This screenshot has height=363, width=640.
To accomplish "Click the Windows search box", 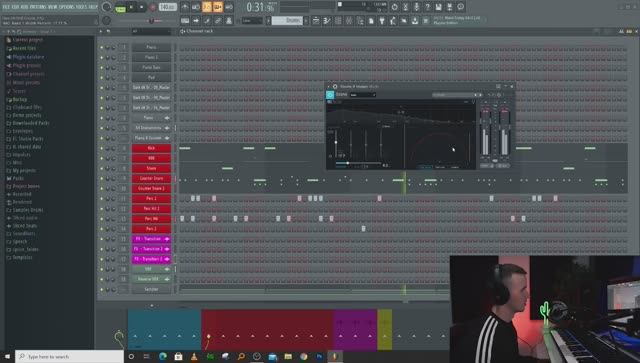I will tap(69, 356).
